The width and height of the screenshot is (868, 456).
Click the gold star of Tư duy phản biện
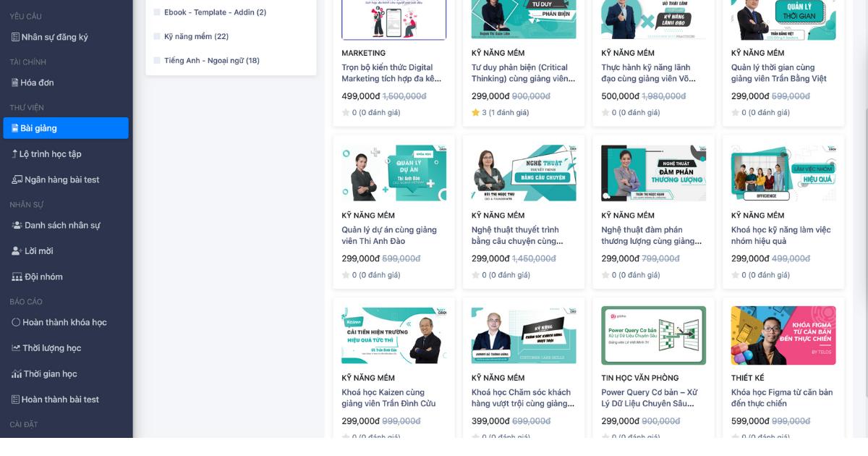click(475, 112)
